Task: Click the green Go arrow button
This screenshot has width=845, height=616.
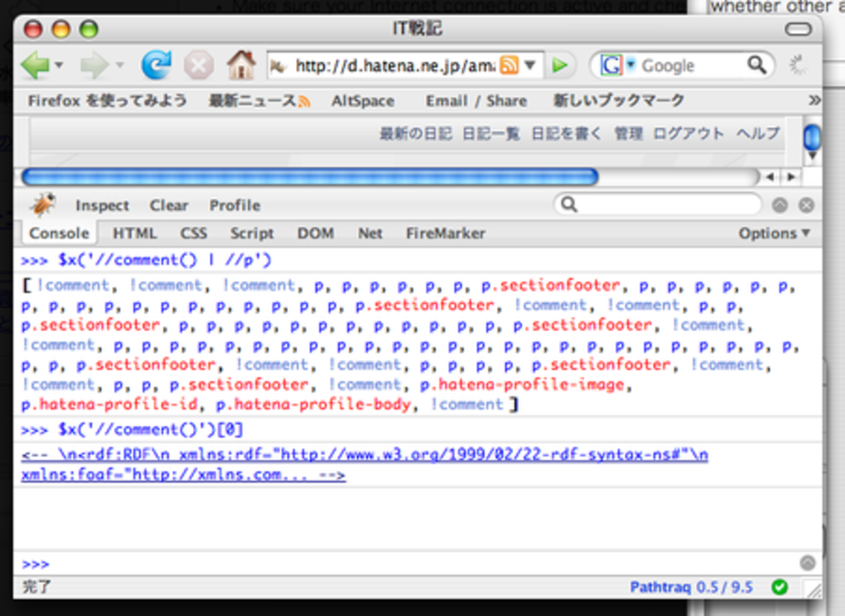Action: point(560,65)
